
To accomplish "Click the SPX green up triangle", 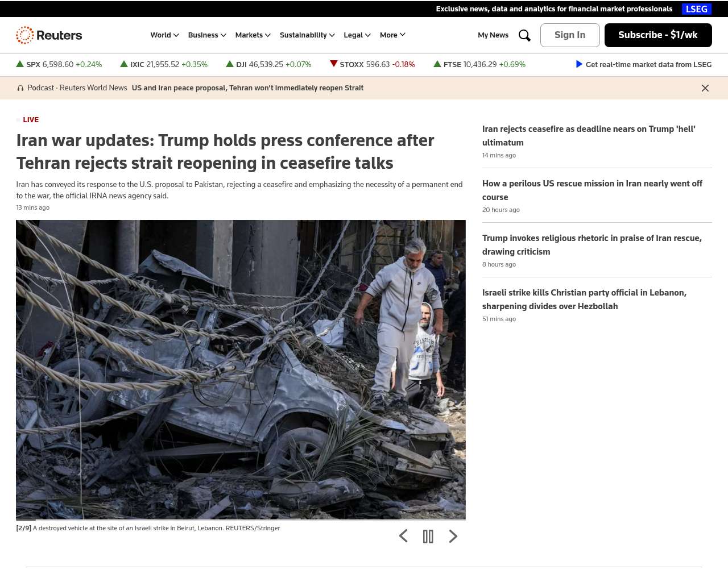I will tap(20, 64).
